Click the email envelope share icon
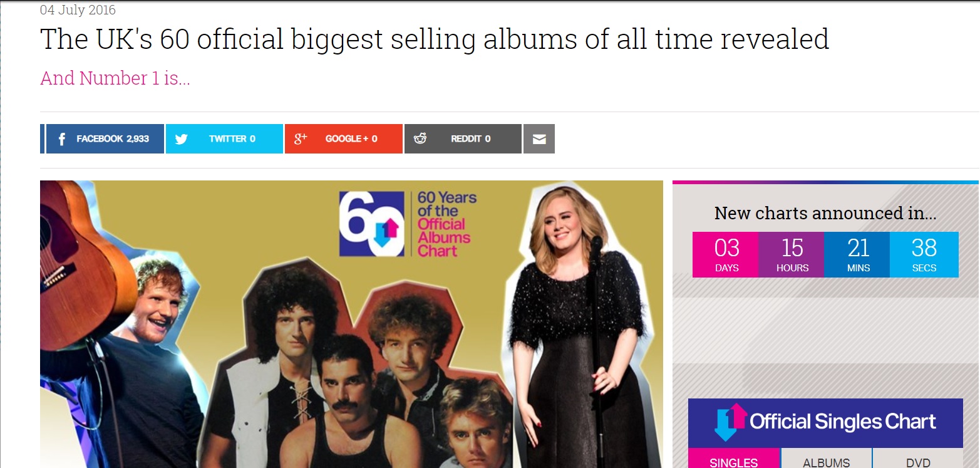This screenshot has height=468, width=980. (x=539, y=139)
